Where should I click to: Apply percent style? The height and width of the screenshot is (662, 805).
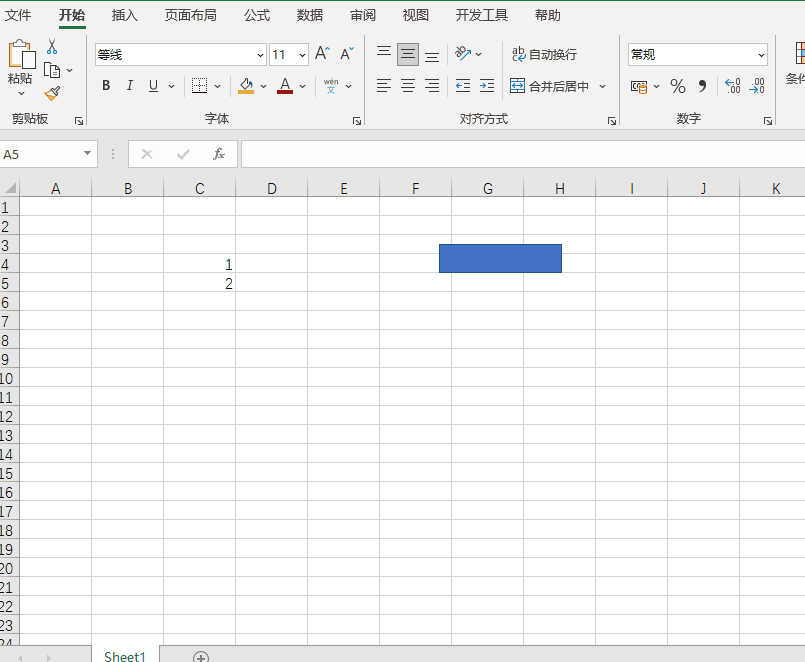[x=678, y=86]
